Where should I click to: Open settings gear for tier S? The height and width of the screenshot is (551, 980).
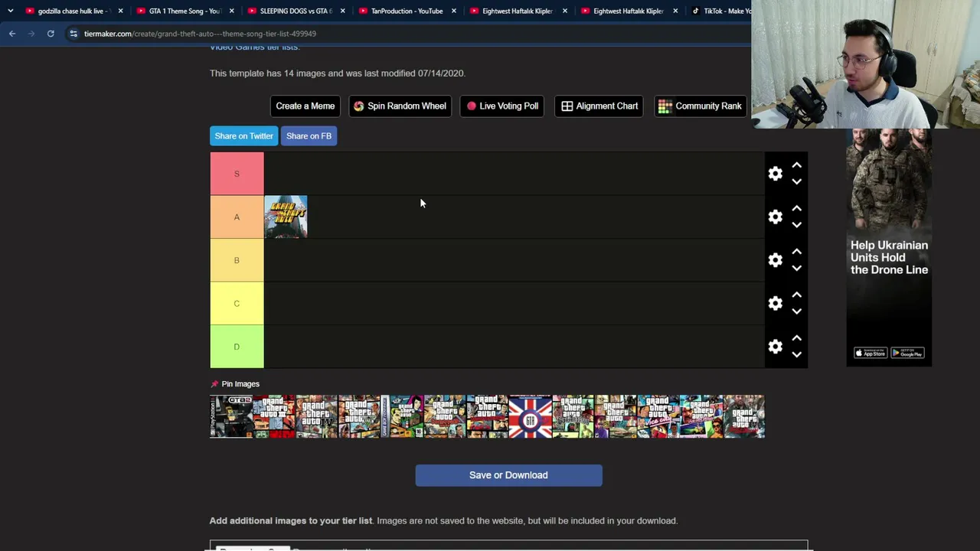coord(776,174)
